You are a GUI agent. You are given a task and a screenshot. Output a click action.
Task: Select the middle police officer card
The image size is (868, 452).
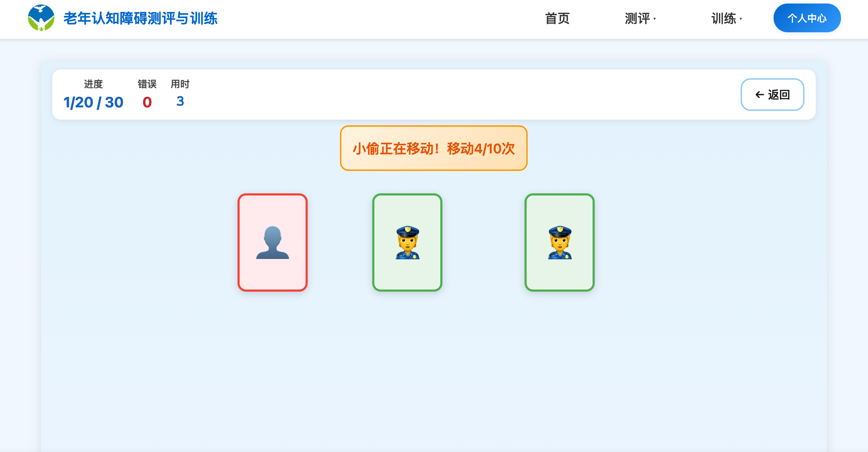coord(407,242)
